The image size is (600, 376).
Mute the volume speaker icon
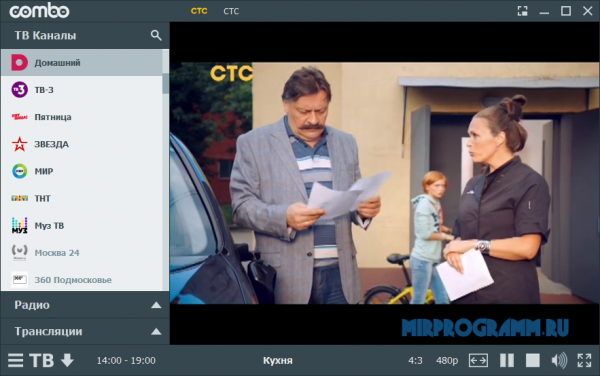tap(559, 360)
